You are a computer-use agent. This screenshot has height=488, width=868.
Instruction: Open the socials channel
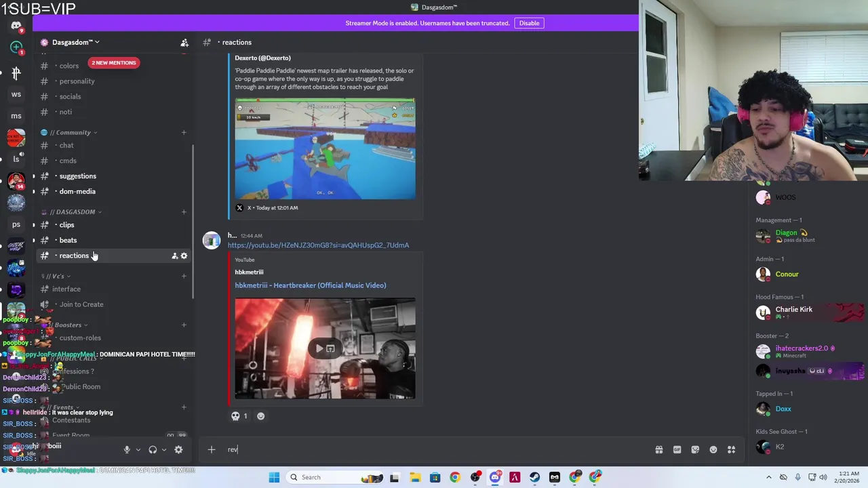pyautogui.click(x=115, y=97)
